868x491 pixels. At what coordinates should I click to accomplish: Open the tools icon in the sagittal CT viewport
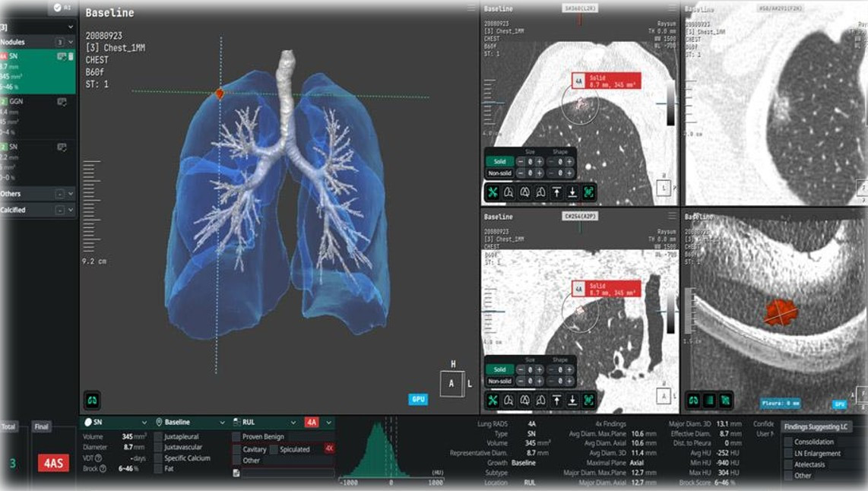(x=492, y=192)
